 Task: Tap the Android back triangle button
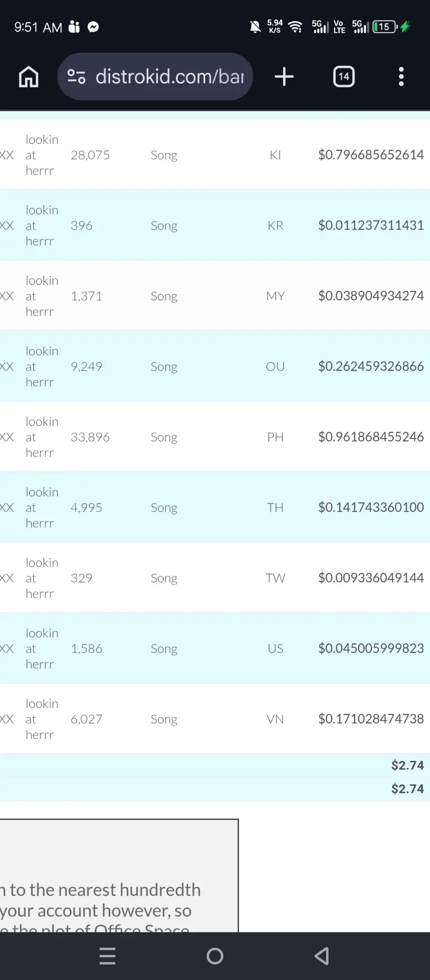[x=322, y=956]
